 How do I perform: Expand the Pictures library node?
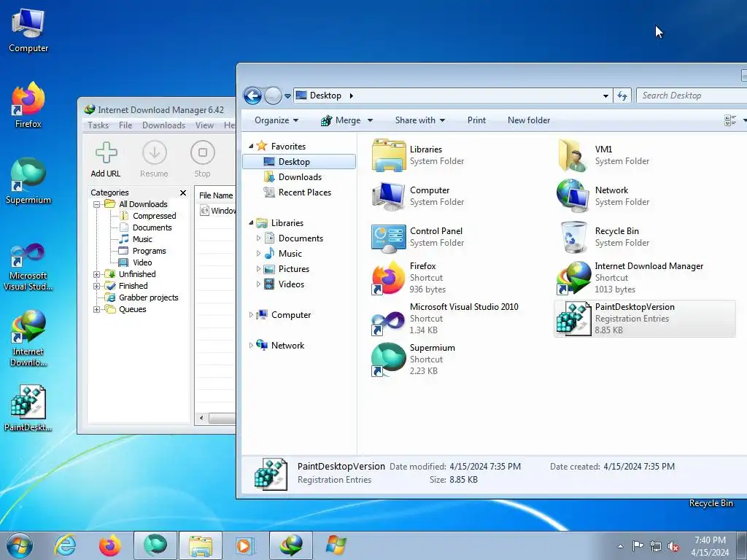pyautogui.click(x=259, y=269)
